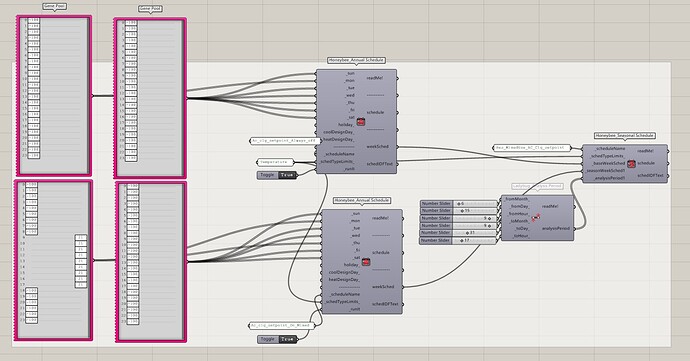Click the weekSched output of the upper Annual Schedule

378,147
